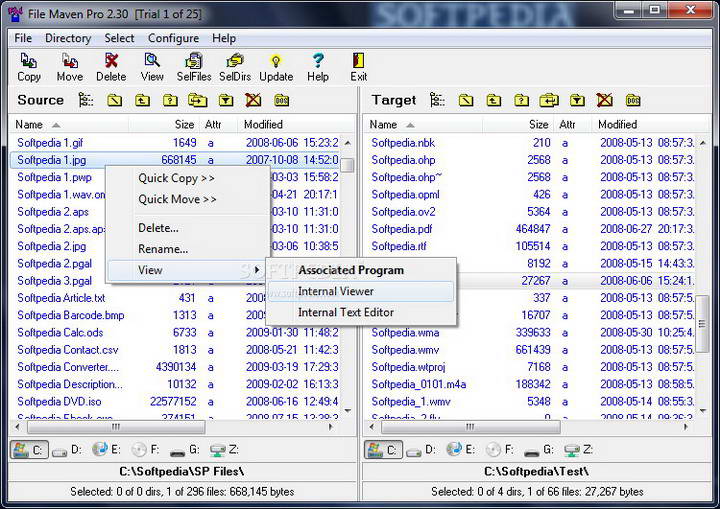Click the Target panel DOS folder icon
Screen dimensions: 720x509
[633, 100]
